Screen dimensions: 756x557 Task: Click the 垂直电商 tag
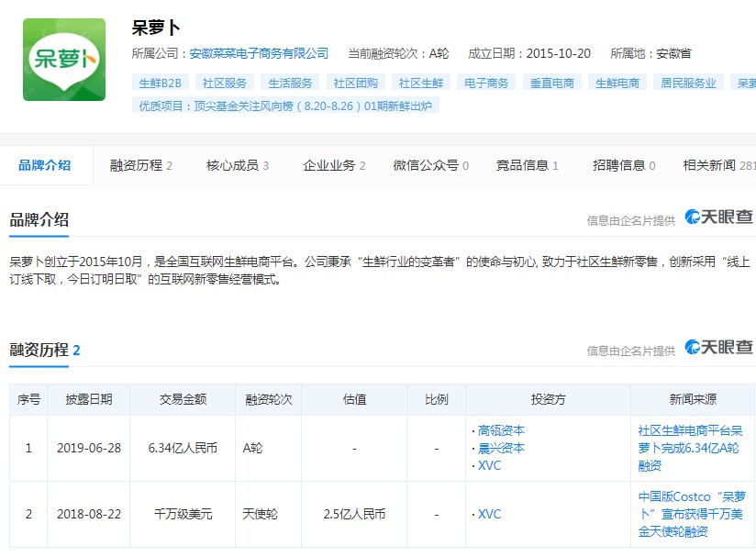click(552, 83)
